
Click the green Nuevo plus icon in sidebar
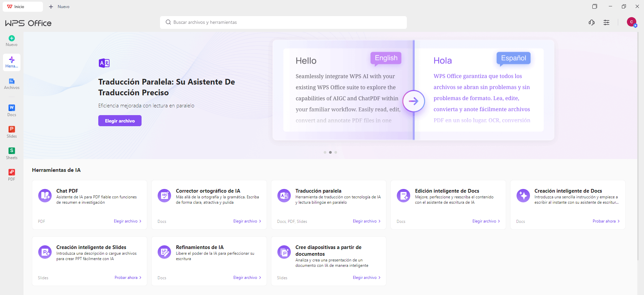[12, 38]
